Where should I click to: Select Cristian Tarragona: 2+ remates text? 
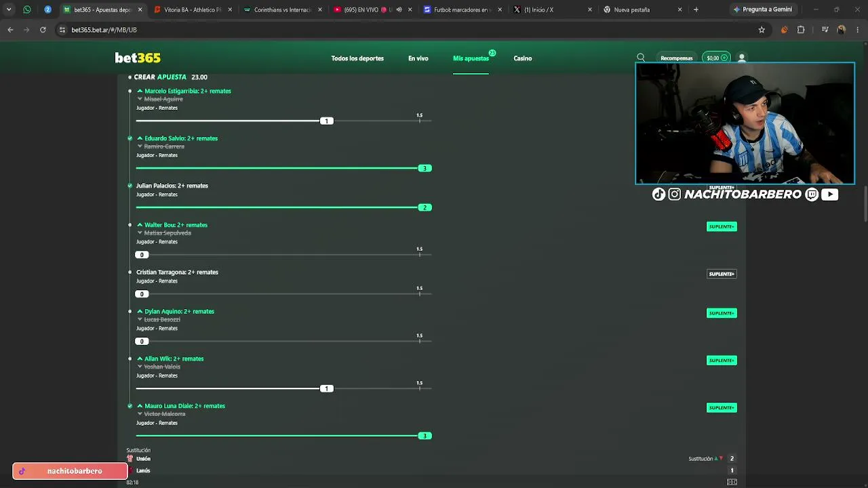click(177, 272)
